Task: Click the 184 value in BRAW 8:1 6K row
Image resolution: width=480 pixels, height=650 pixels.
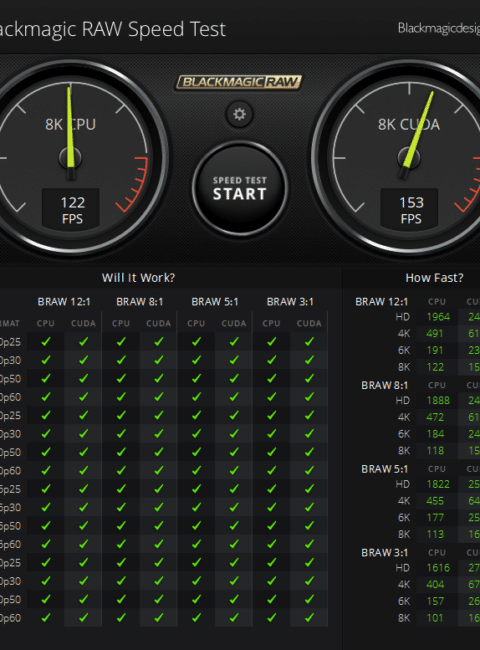Action: click(435, 434)
